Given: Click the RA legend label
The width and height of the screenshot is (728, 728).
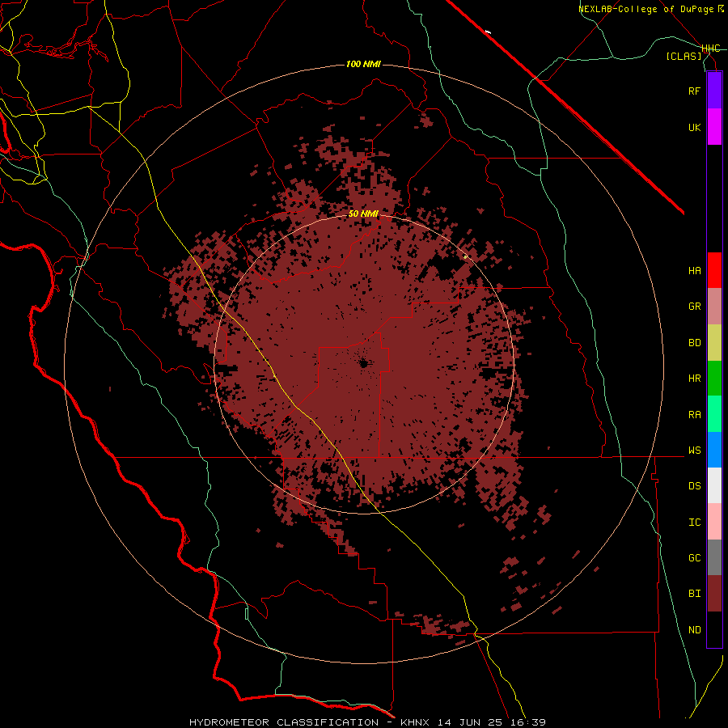Looking at the screenshot, I should pyautogui.click(x=694, y=415).
